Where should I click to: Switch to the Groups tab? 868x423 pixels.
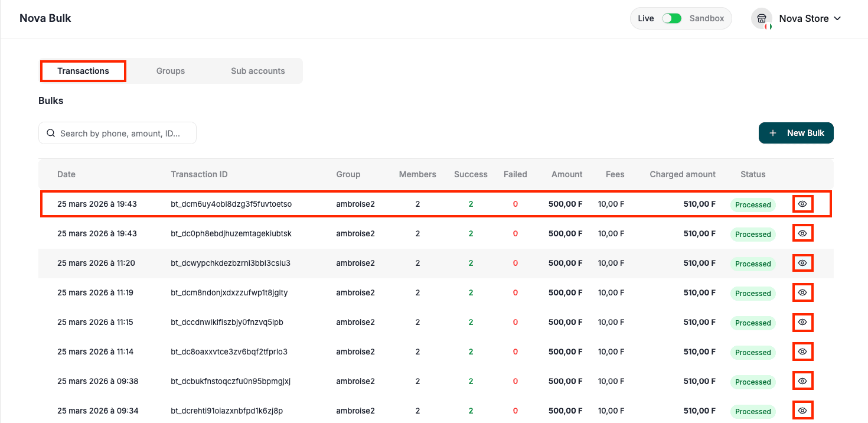click(170, 70)
